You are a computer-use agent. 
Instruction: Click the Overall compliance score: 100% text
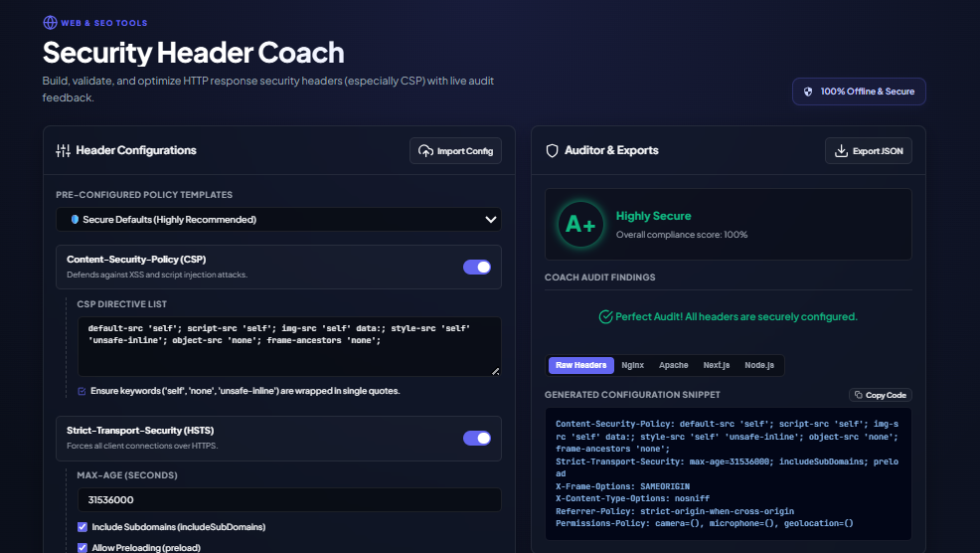681,235
